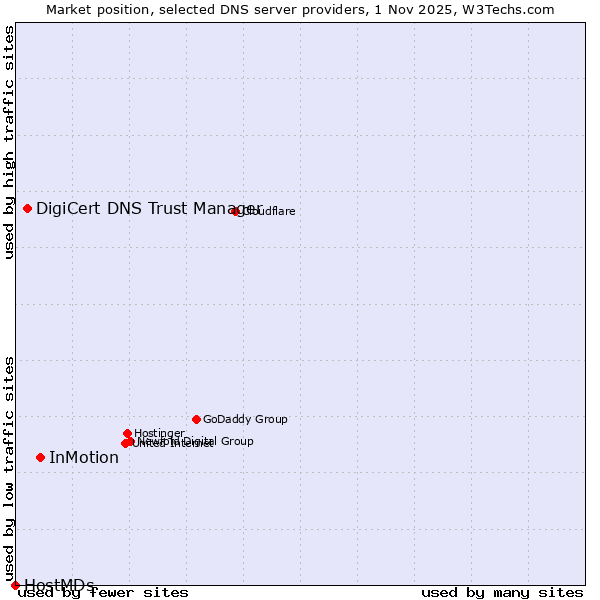600x600 pixels.
Task: Select the GoDaddy Group red dot
Action: (x=196, y=419)
